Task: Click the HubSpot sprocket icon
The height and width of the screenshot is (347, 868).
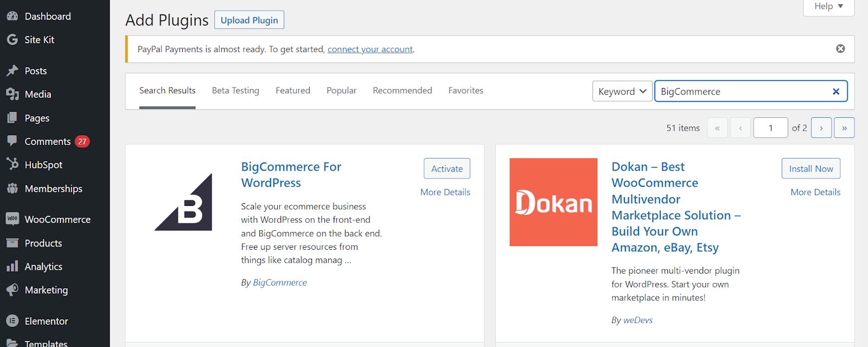Action: pos(12,164)
